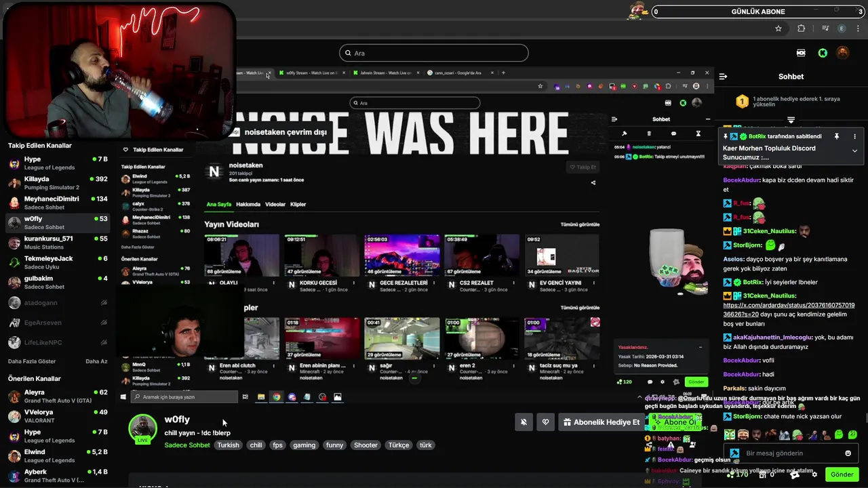The height and width of the screenshot is (488, 868).
Task: Click the Abone Ol subscribe button
Action: (x=674, y=422)
